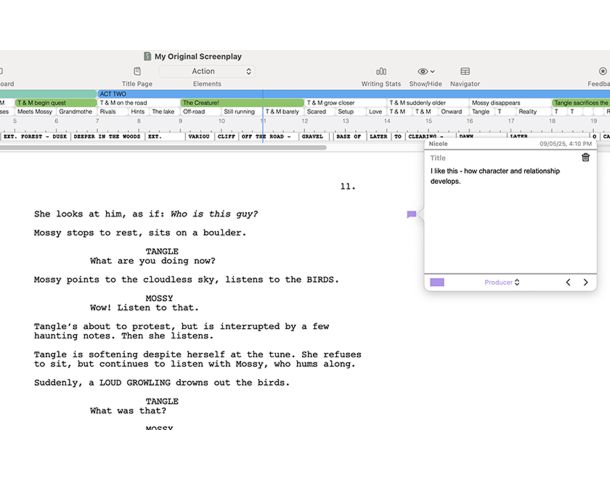Go to the previous note arrow
Image resolution: width=610 pixels, height=480 pixels.
(568, 283)
